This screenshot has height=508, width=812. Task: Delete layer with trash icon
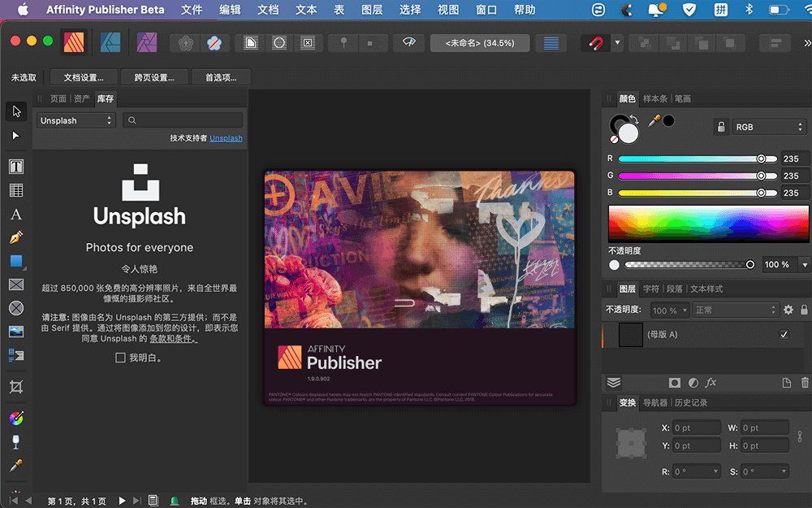click(805, 383)
